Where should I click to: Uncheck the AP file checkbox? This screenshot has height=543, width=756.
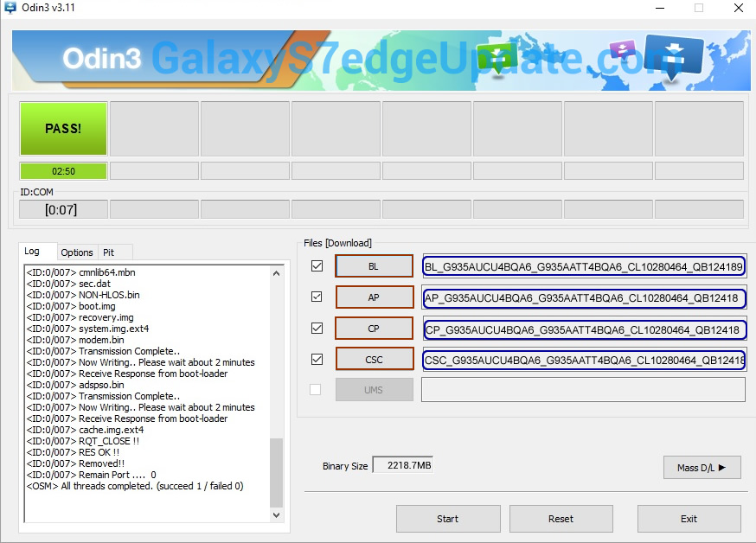[x=317, y=297]
